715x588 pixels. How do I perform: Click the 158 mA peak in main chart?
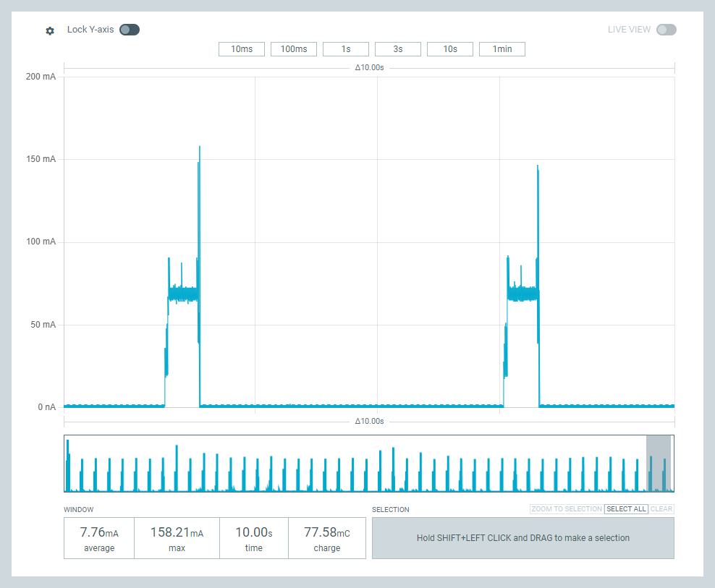[199, 148]
